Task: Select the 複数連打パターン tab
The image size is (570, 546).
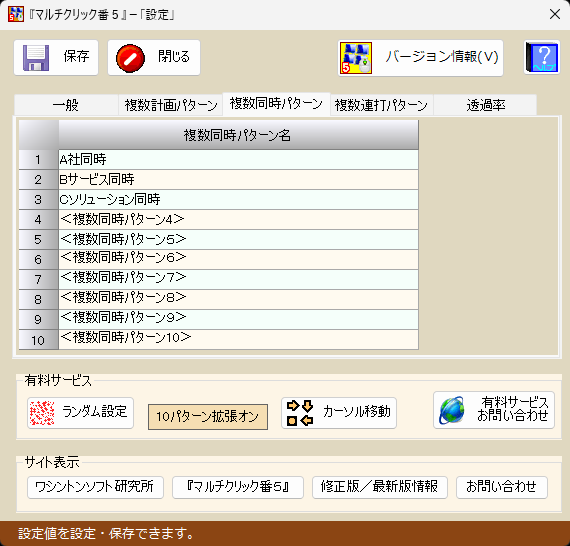Action: pos(381,105)
